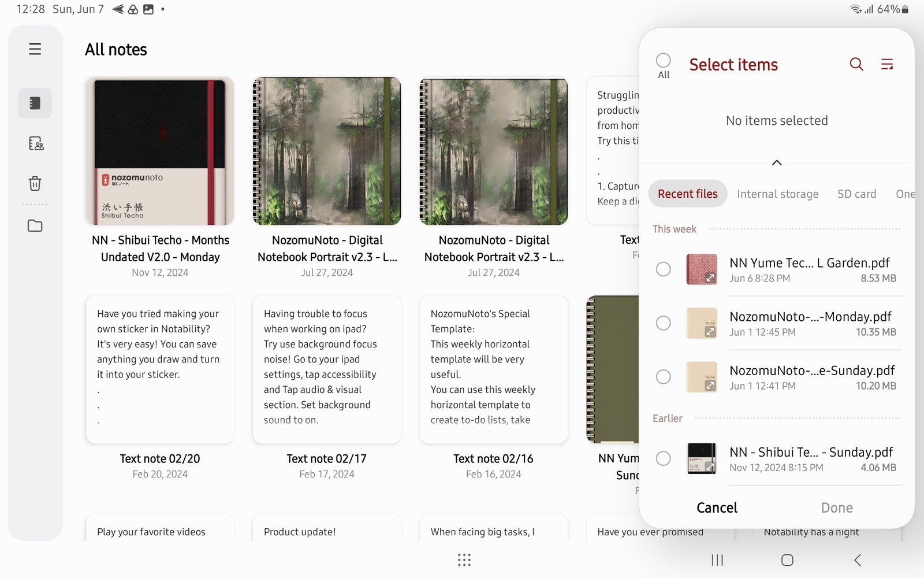Image resolution: width=924 pixels, height=578 pixels.
Task: Click the 'All notes' heading
Action: point(116,50)
